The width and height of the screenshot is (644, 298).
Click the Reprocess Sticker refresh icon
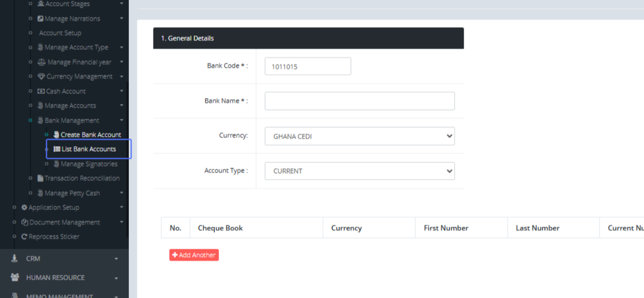[x=24, y=236]
